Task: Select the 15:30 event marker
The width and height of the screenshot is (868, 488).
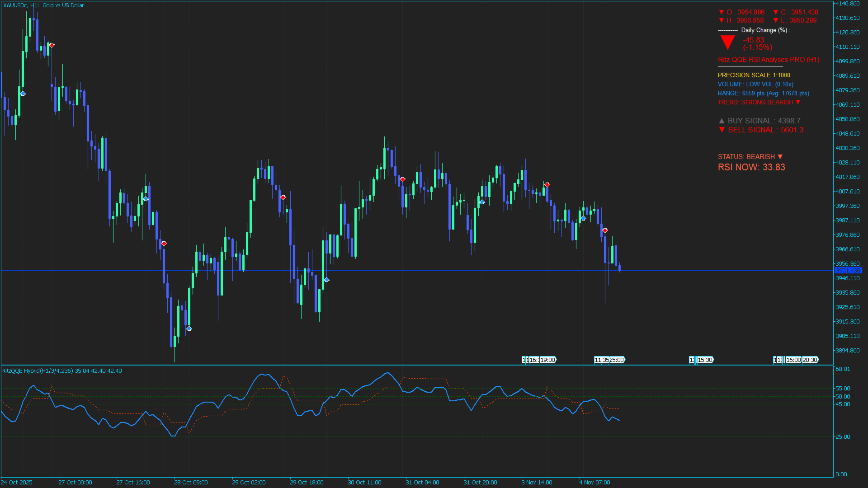Action: tap(705, 360)
